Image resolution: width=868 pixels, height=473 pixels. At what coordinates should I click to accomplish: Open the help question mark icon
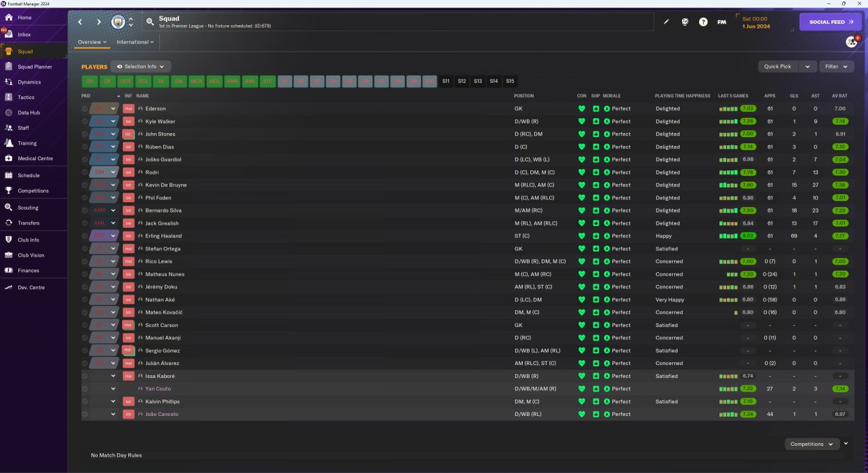703,22
